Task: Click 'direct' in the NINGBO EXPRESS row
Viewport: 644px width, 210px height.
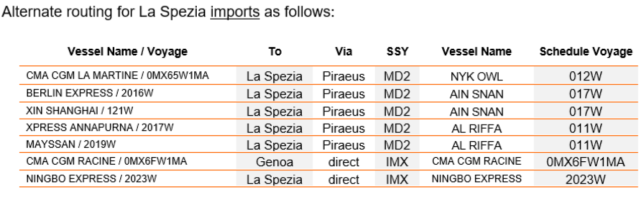Action: click(344, 179)
